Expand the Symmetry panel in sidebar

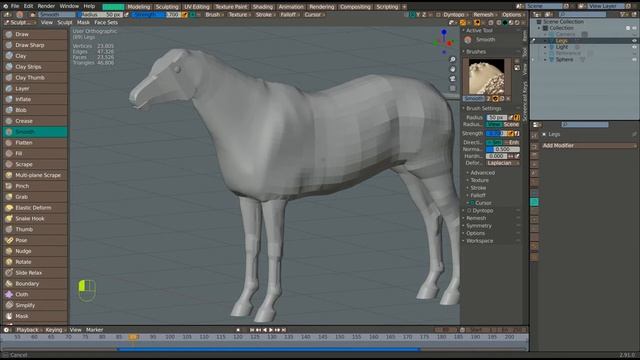point(479,226)
